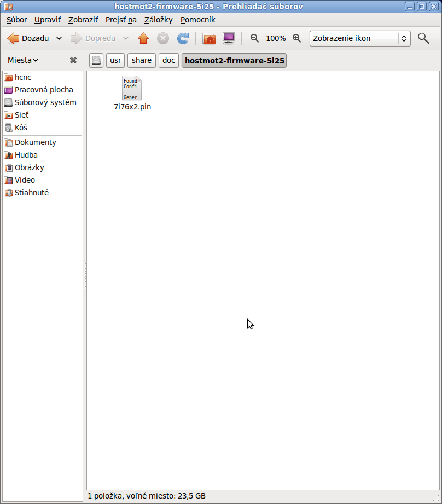Open the Dozadu history dropdown arrow

point(59,38)
